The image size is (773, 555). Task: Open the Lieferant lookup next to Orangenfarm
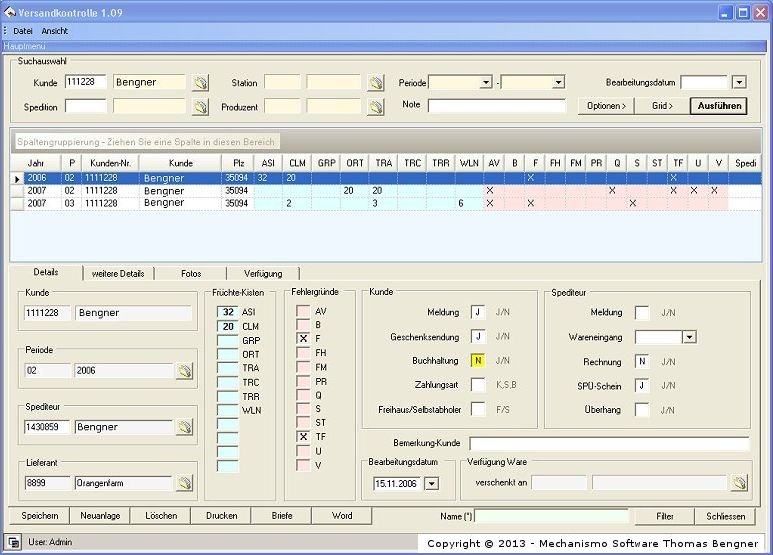(185, 483)
